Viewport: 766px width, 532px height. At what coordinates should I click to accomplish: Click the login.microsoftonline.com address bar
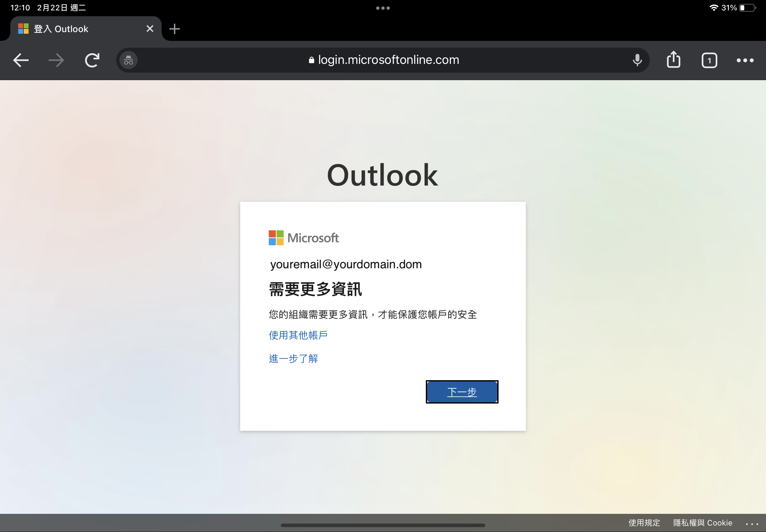tap(384, 60)
